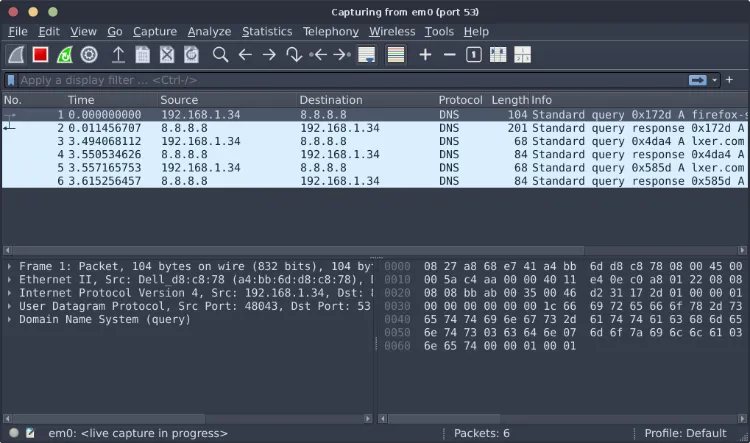Toggle auto scroll during live capture

[367, 55]
